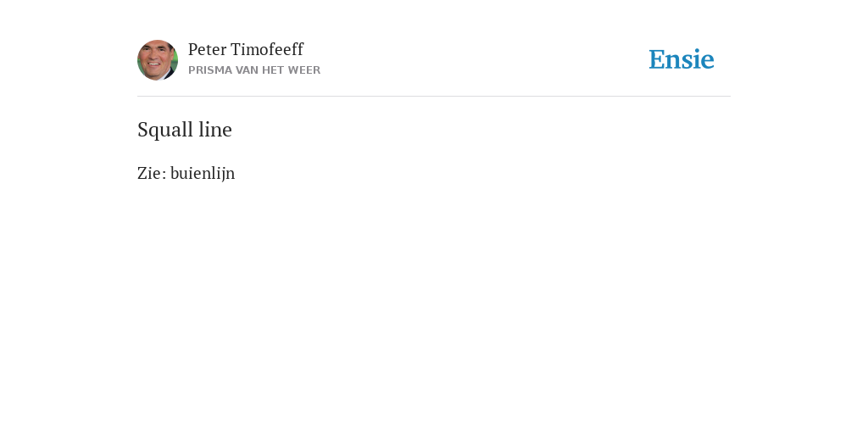Open the Ensie logo link

[682, 60]
